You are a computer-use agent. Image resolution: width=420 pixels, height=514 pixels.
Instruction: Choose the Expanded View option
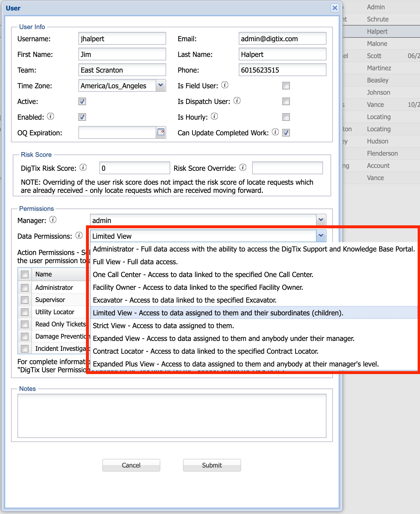[254, 339]
